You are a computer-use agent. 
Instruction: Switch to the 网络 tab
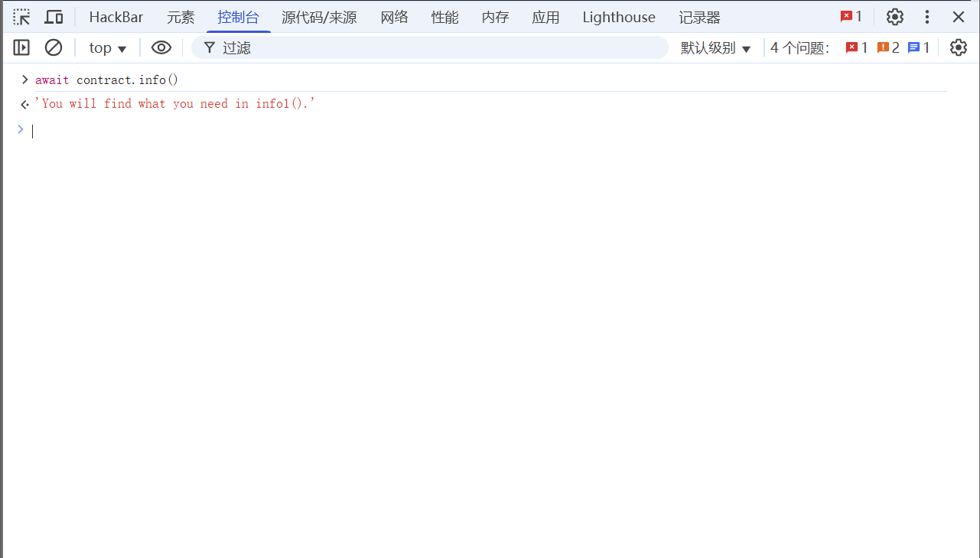[x=394, y=17]
